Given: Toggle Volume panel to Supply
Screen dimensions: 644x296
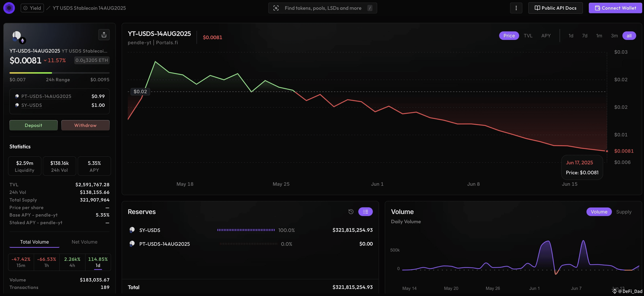Looking at the screenshot, I should 624,212.
